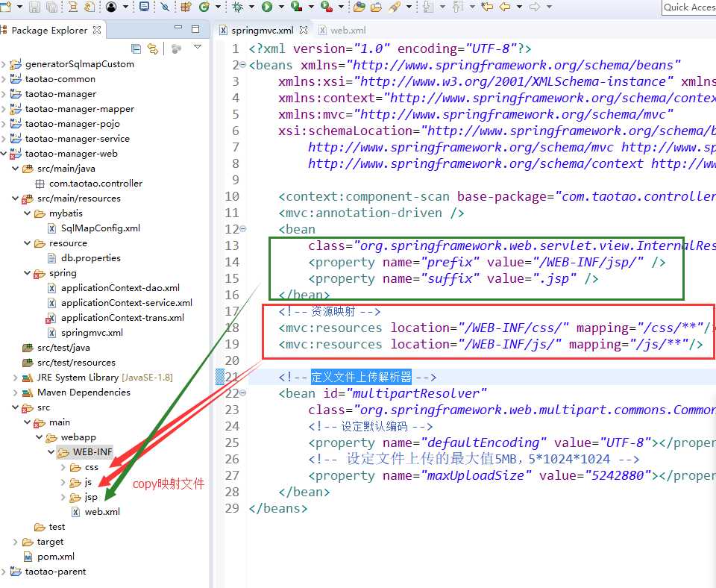Click the Search flashlight icon

[x=395, y=7]
